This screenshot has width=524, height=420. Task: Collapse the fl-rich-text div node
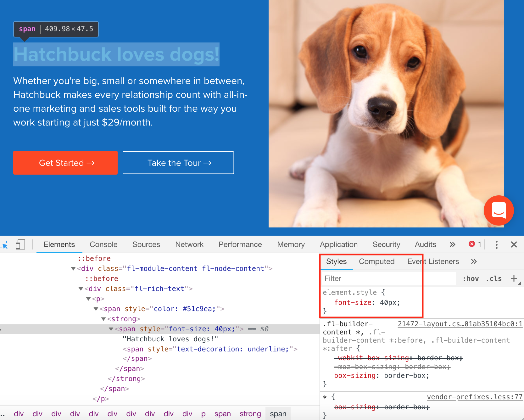[x=81, y=289]
